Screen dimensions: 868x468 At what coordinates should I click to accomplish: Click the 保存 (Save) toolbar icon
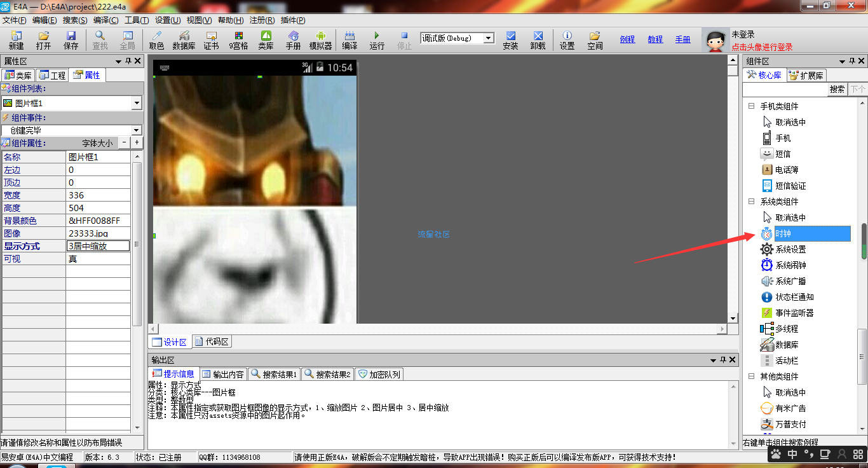click(71, 40)
